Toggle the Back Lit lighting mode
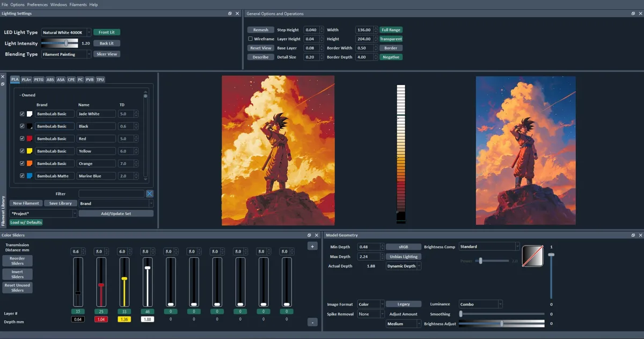Viewport: 644px width, 339px height. (x=107, y=43)
